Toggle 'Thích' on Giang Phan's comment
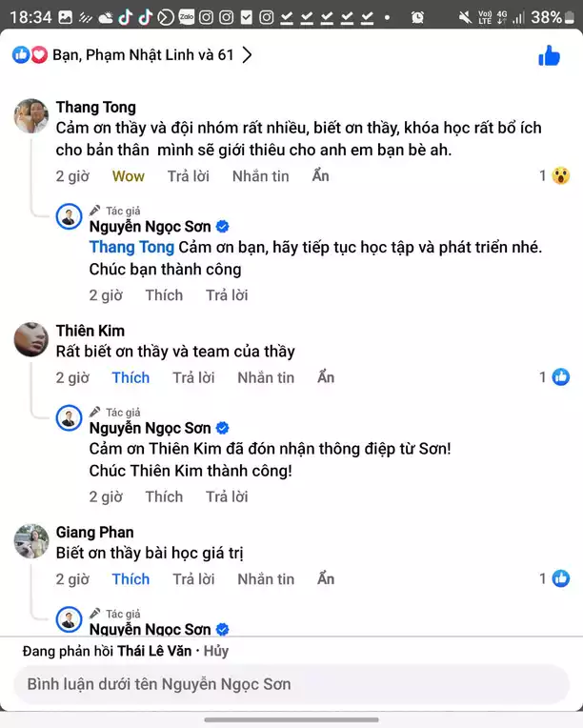 pyautogui.click(x=131, y=578)
